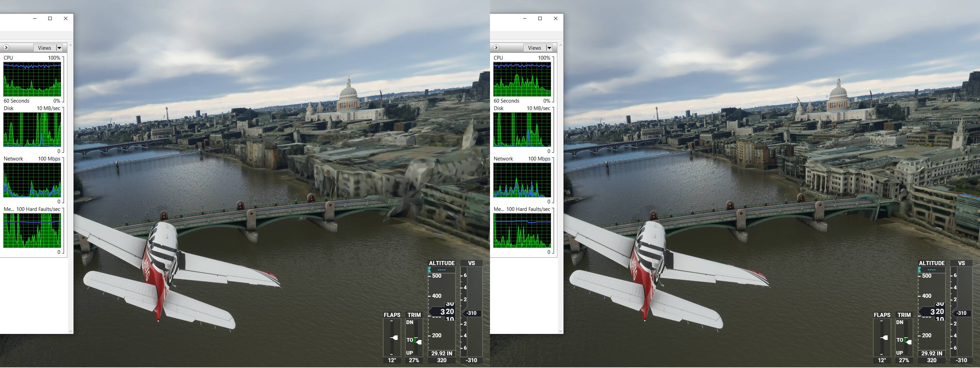Maximize the left Resource Monitor window
The image size is (980, 368).
(x=50, y=18)
